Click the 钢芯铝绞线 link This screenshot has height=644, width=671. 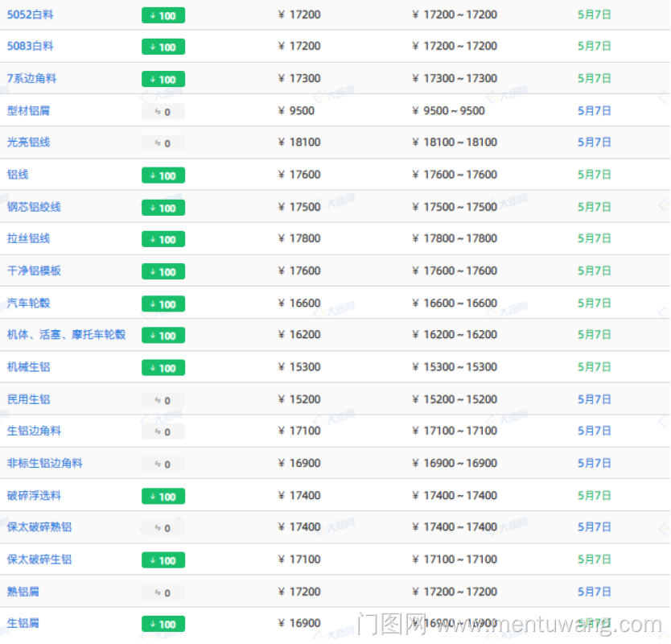35,207
